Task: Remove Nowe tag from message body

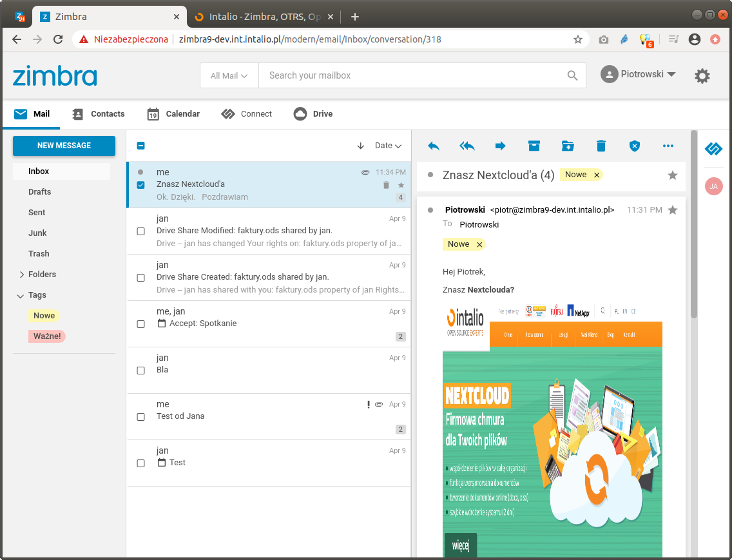Action: tap(479, 244)
